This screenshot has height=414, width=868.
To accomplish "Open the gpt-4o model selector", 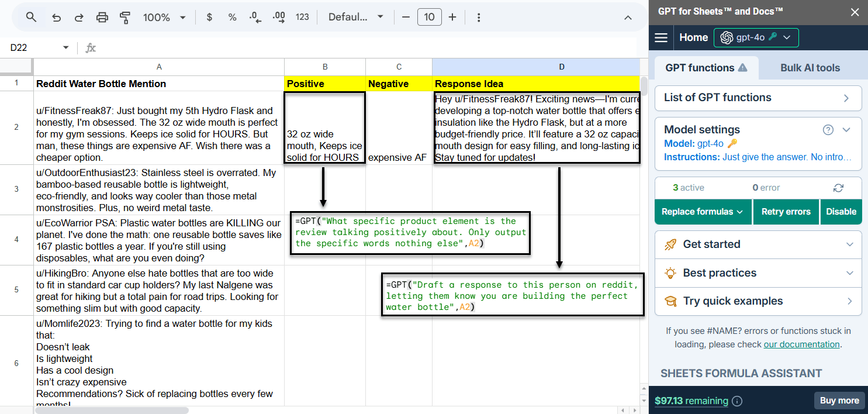I will click(756, 37).
